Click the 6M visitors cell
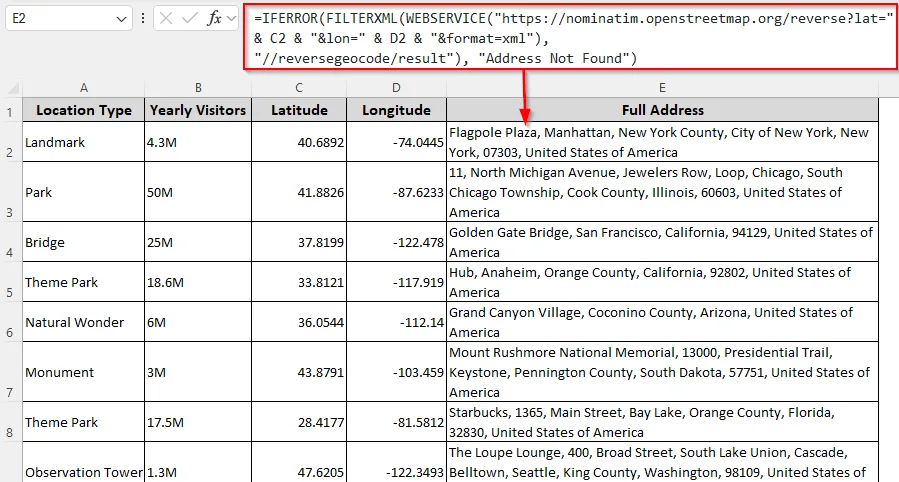The width and height of the screenshot is (899, 482). click(x=198, y=322)
